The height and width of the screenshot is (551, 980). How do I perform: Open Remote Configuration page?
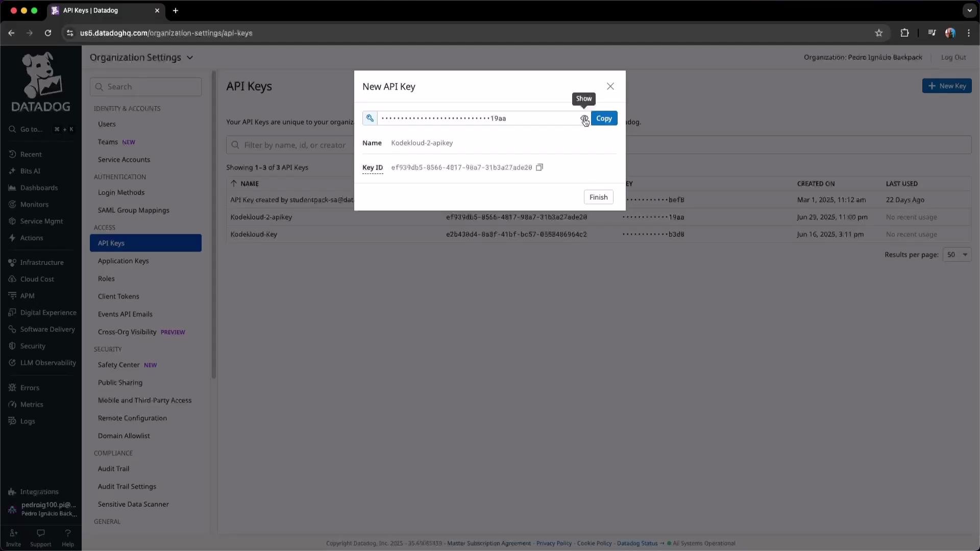pos(132,418)
